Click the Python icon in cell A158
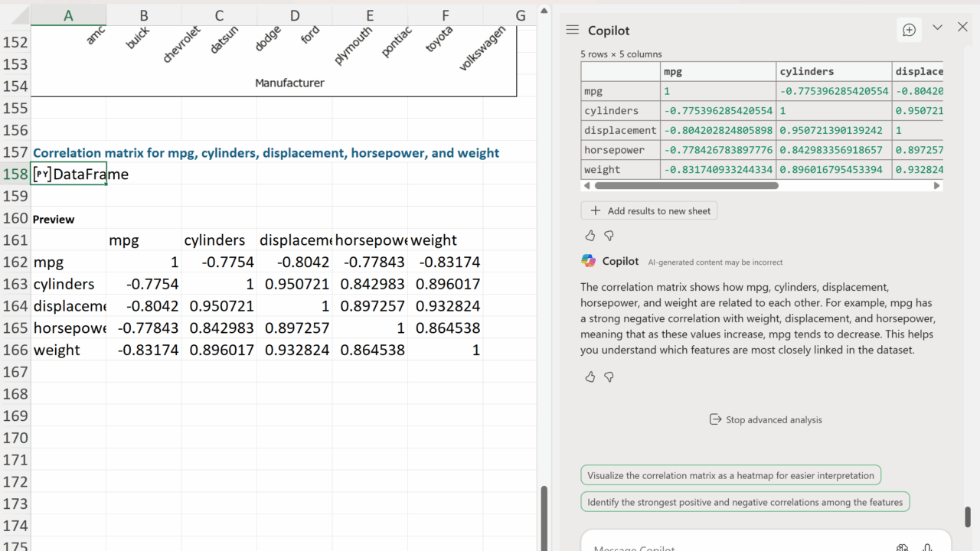980x551 pixels. (x=42, y=174)
